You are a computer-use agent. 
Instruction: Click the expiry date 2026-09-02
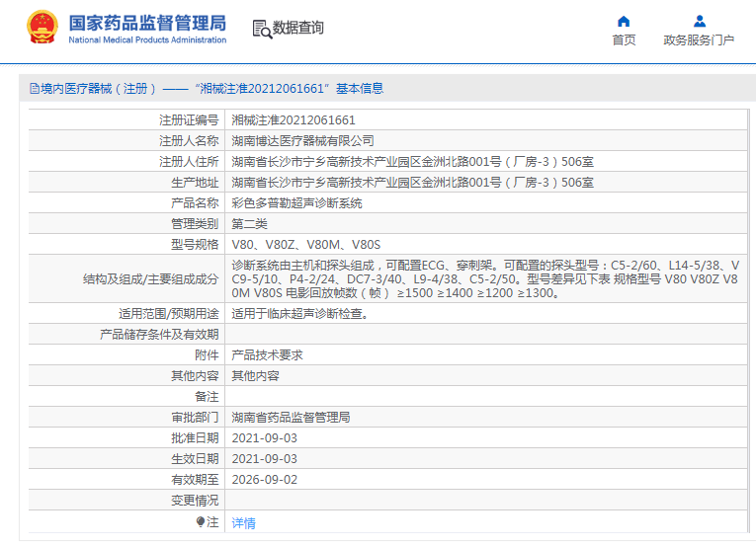point(264,480)
